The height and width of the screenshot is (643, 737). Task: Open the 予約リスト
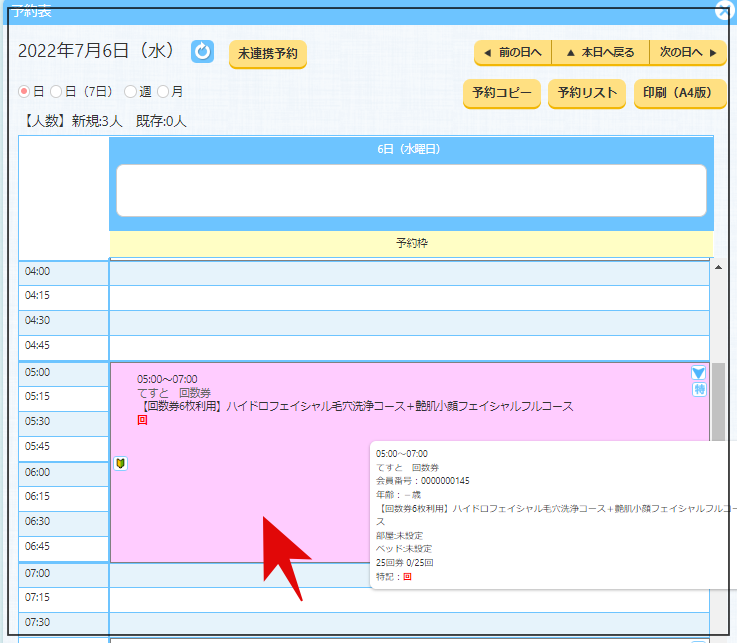pos(586,93)
